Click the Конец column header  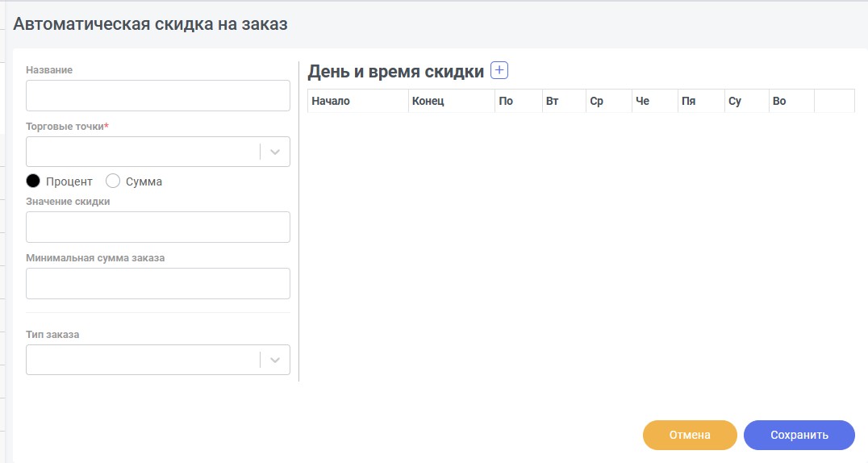click(452, 101)
